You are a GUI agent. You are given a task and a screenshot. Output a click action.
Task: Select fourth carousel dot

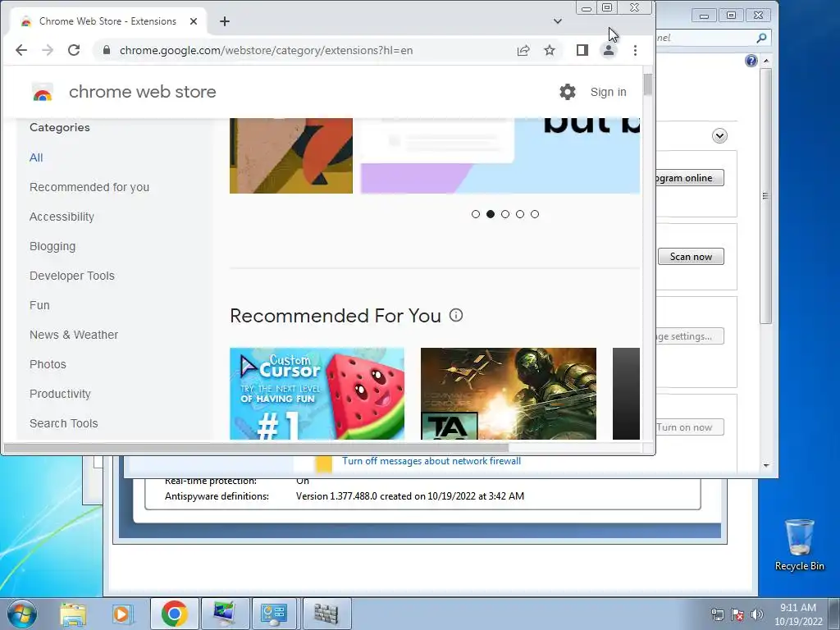[x=520, y=214]
